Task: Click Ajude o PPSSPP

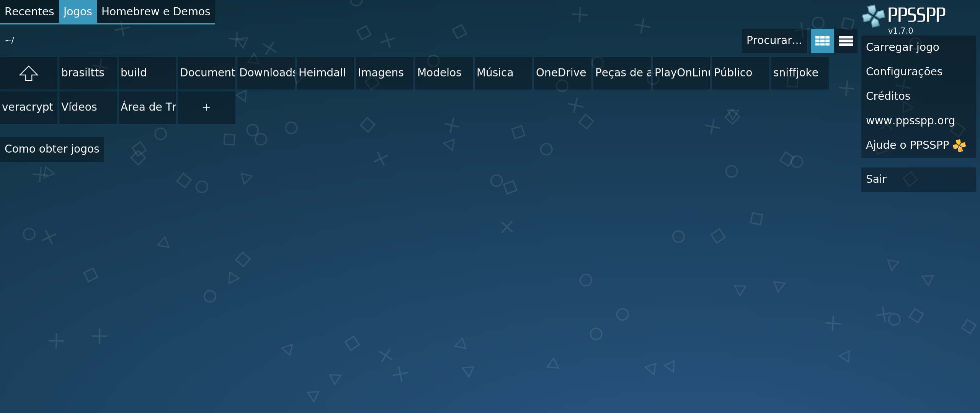Action: [x=918, y=145]
